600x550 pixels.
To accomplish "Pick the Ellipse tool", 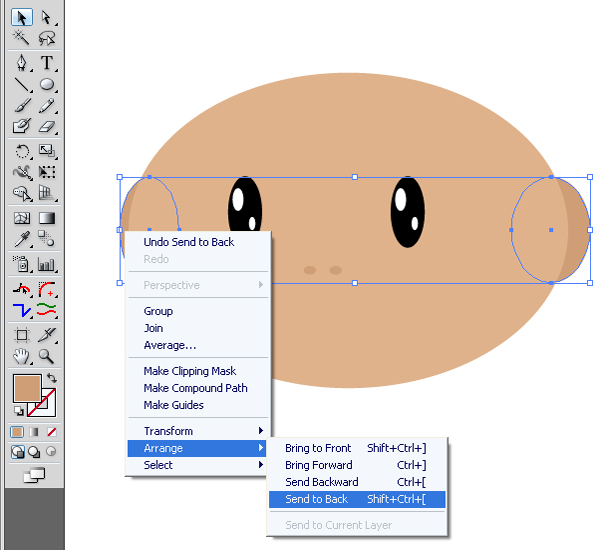I will pos(46,84).
